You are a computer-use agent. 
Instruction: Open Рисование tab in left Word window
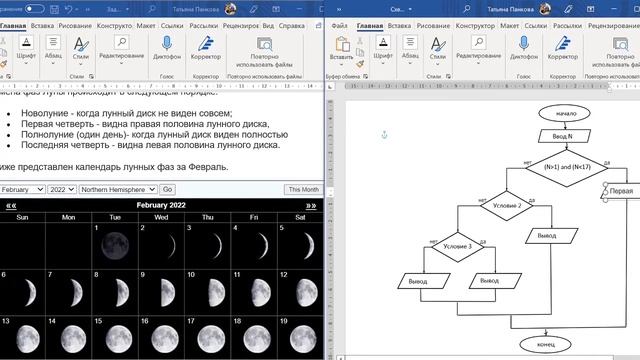pyautogui.click(x=75, y=26)
